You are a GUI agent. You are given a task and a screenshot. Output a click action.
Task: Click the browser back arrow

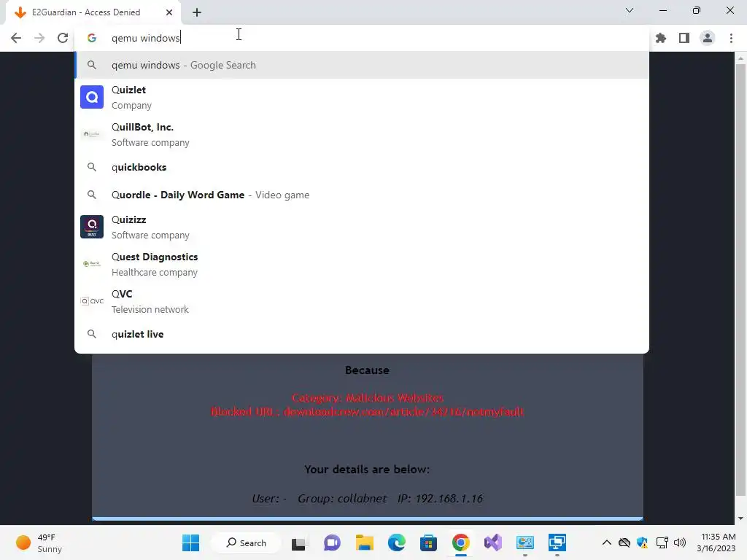[x=16, y=38]
